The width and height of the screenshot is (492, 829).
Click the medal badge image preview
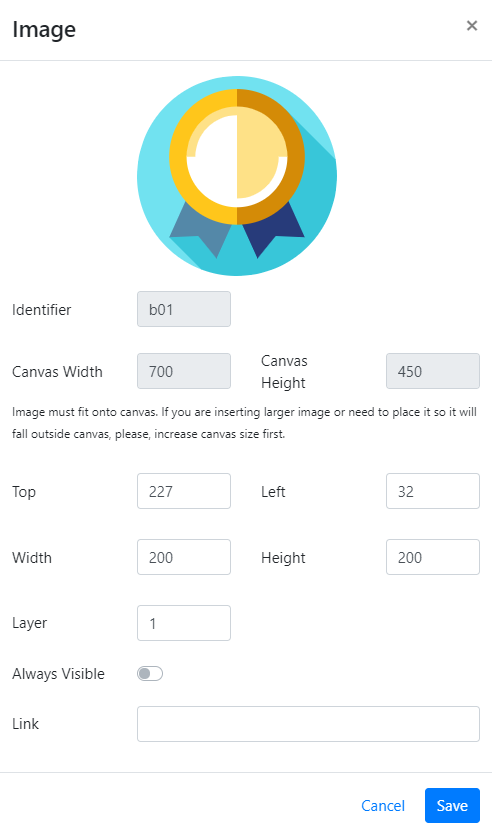pos(237,176)
